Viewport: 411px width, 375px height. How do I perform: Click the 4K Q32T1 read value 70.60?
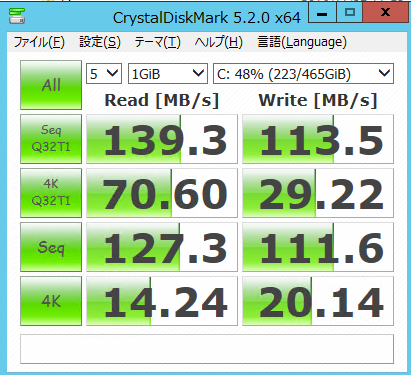click(162, 193)
